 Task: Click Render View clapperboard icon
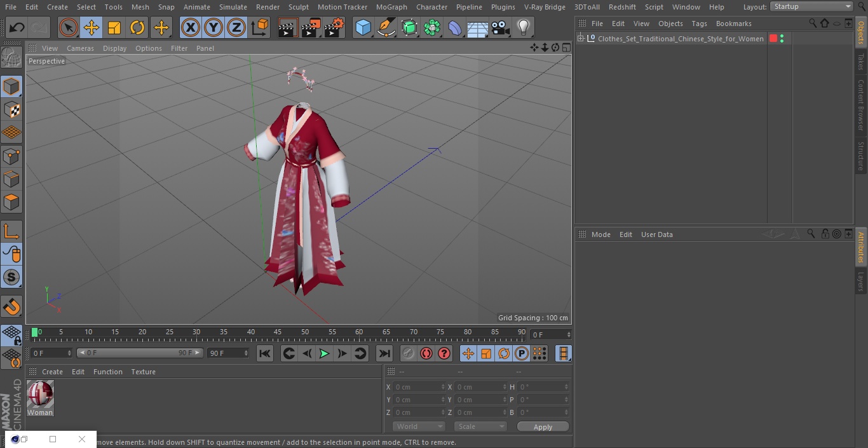point(288,27)
